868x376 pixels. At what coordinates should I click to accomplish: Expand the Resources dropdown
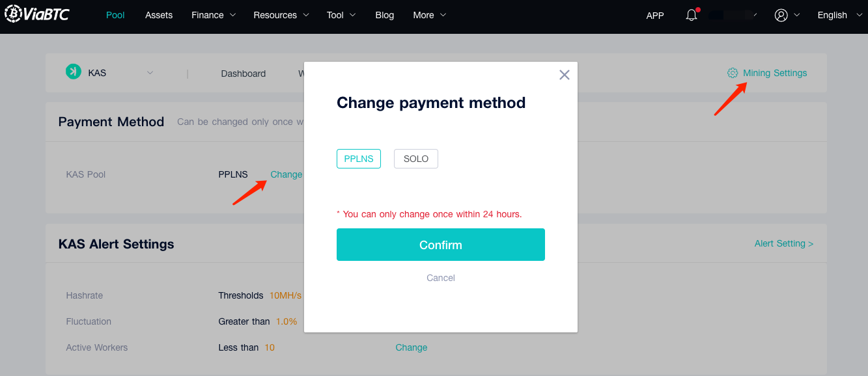point(281,15)
